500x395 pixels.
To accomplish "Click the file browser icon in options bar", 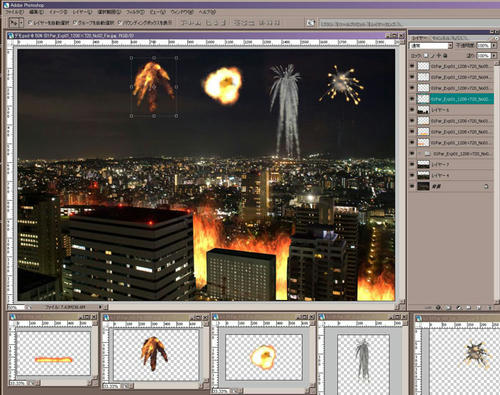I will [310, 23].
